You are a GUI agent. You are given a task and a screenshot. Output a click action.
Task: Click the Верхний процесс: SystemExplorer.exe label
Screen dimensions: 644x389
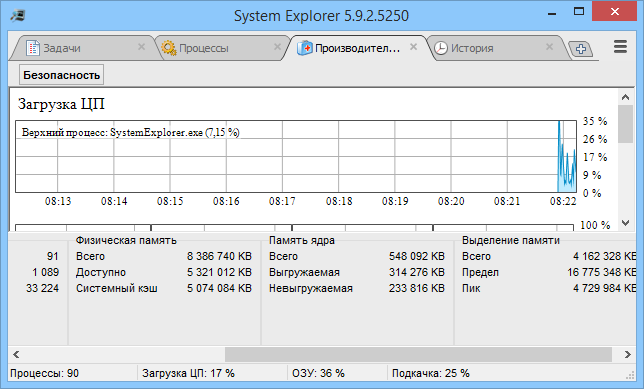tap(131, 132)
